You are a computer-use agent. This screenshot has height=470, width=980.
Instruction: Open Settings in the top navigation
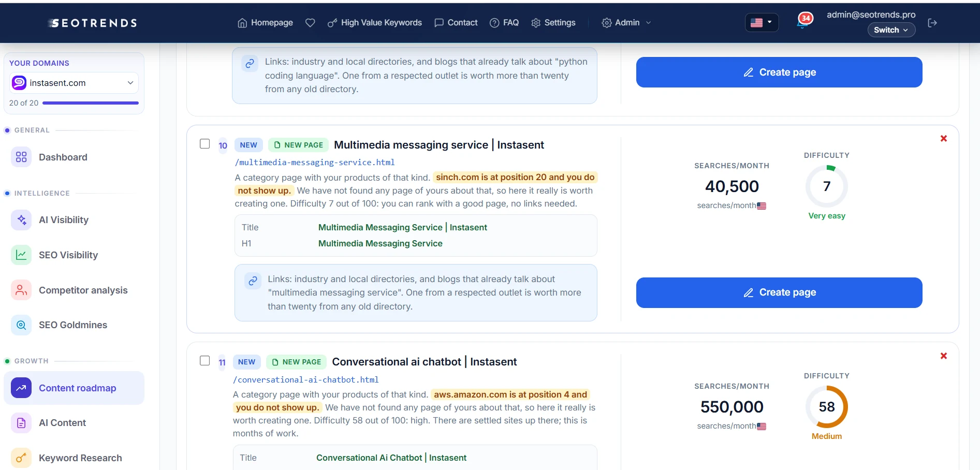(553, 23)
